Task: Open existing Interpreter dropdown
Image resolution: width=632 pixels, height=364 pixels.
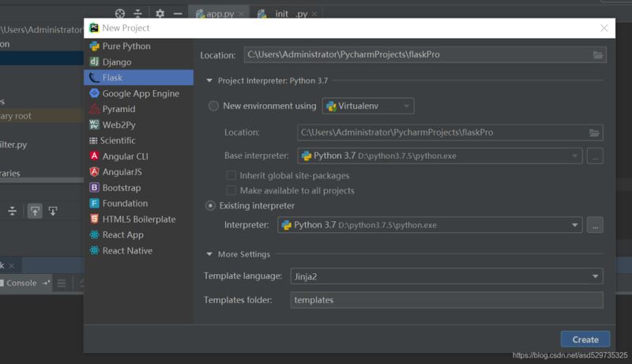Action: click(x=430, y=225)
